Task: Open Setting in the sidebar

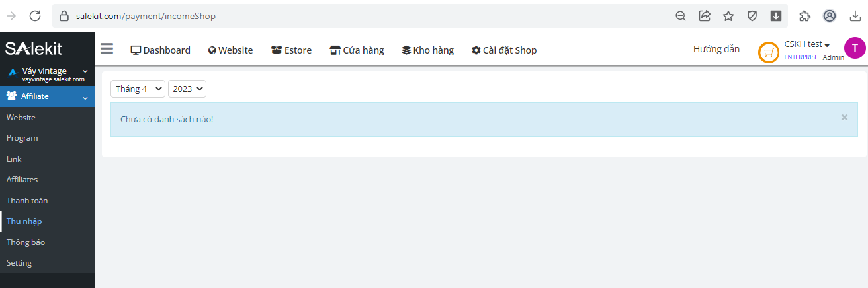Action: click(19, 263)
